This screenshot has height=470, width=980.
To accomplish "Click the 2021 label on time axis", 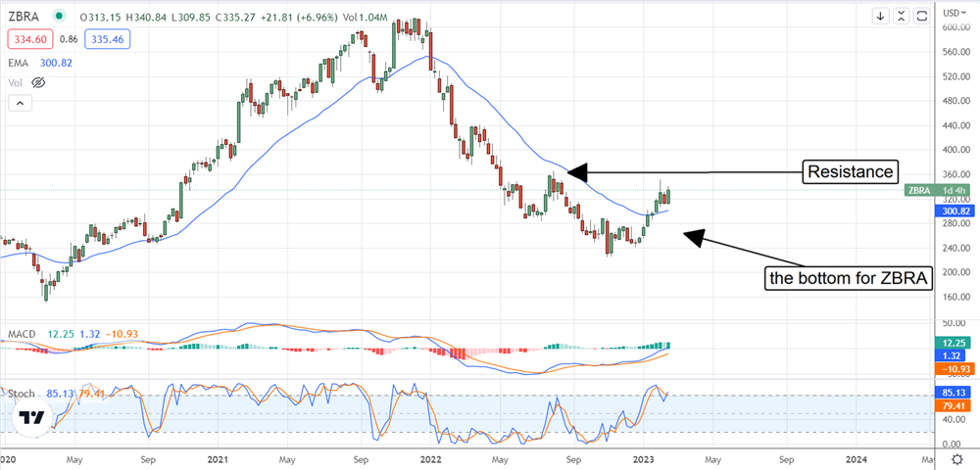I will (x=219, y=459).
